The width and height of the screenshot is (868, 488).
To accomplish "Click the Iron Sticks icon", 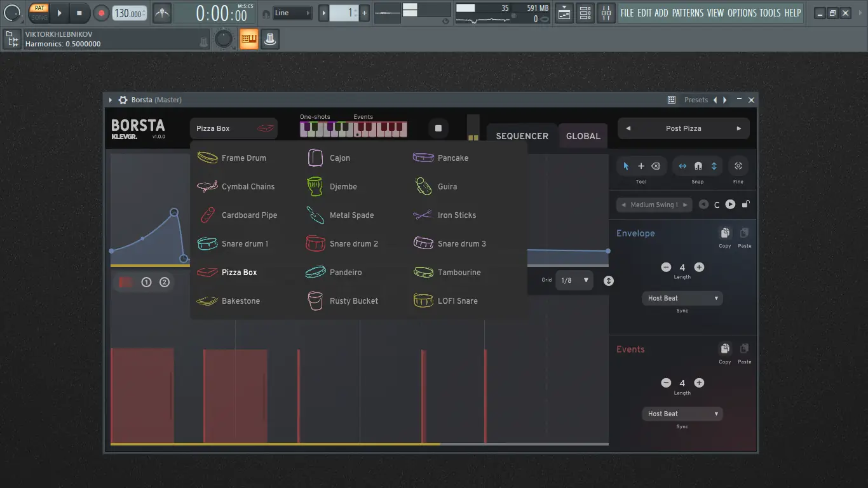I will (x=423, y=215).
